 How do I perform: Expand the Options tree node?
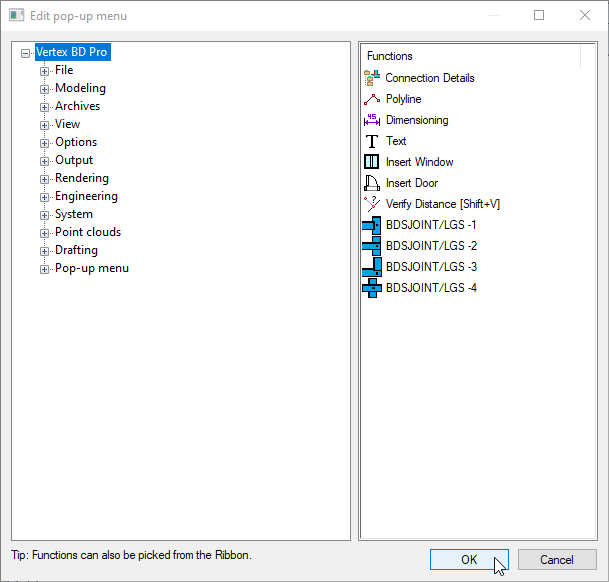point(44,143)
